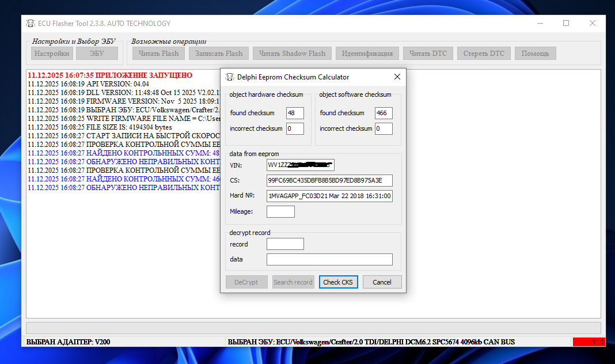Click the ЭБУ button
Image resolution: width=615 pixels, height=364 pixels.
[x=97, y=54]
